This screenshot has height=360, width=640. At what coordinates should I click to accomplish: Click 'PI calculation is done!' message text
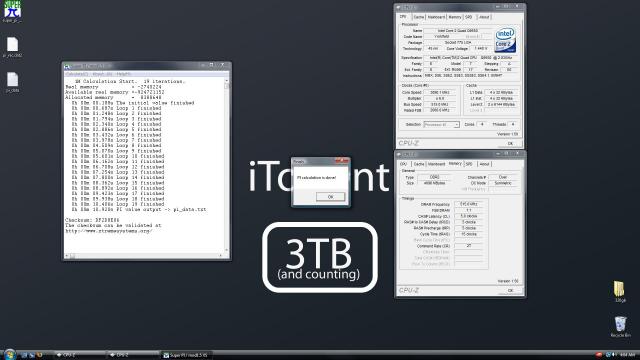tap(316, 178)
